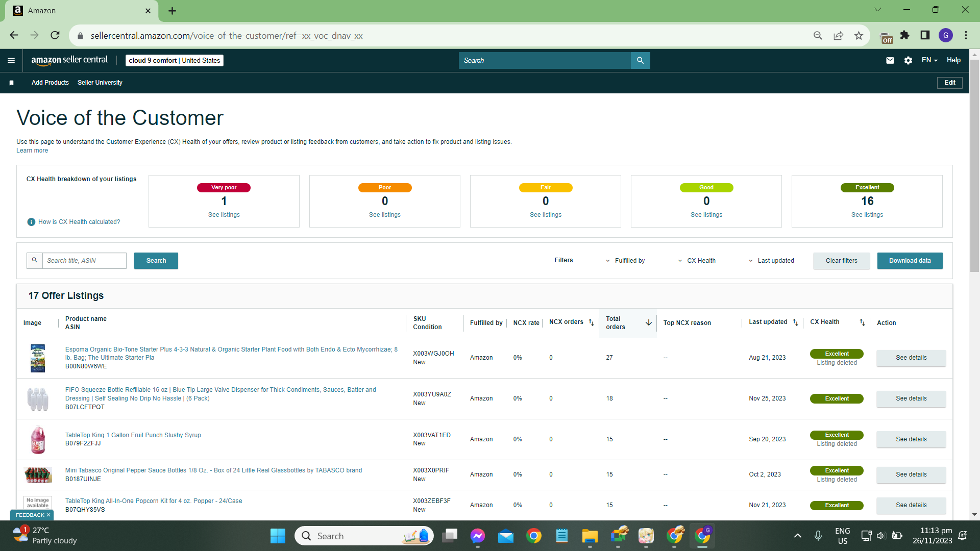980x551 pixels.
Task: Follow the Learn more link
Action: (x=32, y=151)
